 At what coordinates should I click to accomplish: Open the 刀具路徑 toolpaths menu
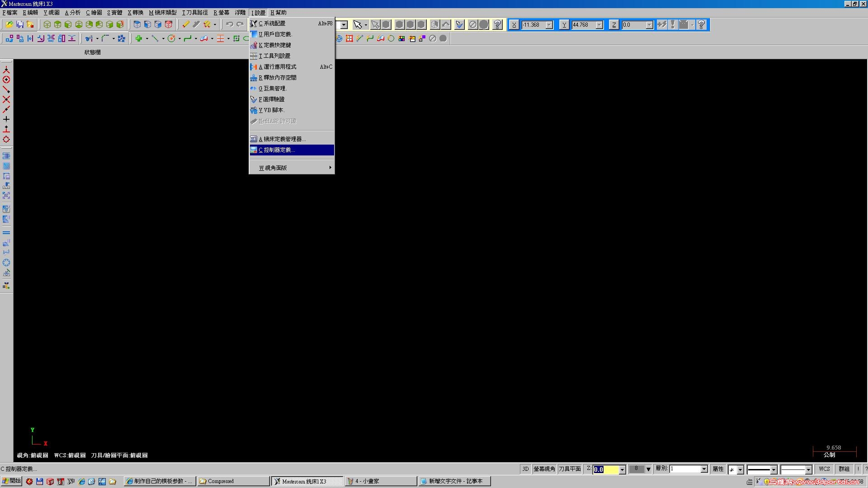click(195, 13)
